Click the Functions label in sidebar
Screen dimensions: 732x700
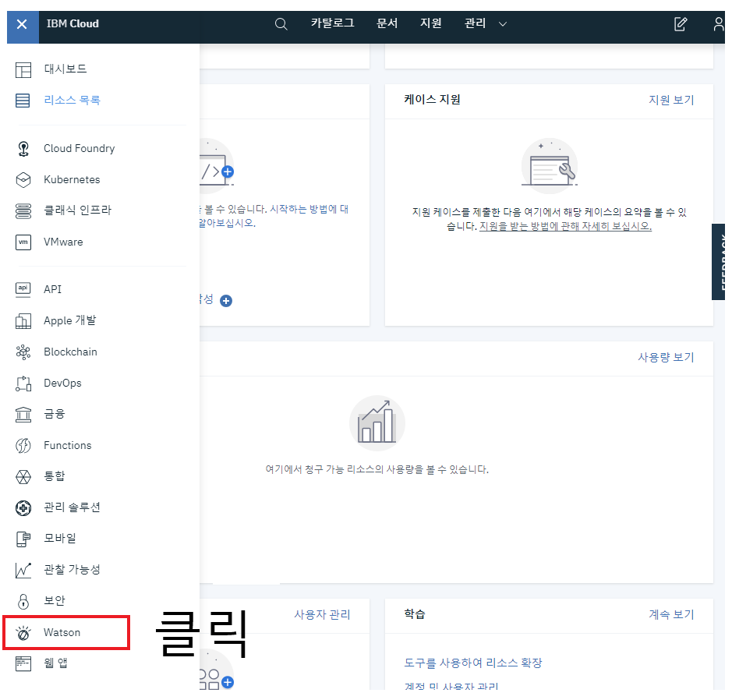click(68, 446)
